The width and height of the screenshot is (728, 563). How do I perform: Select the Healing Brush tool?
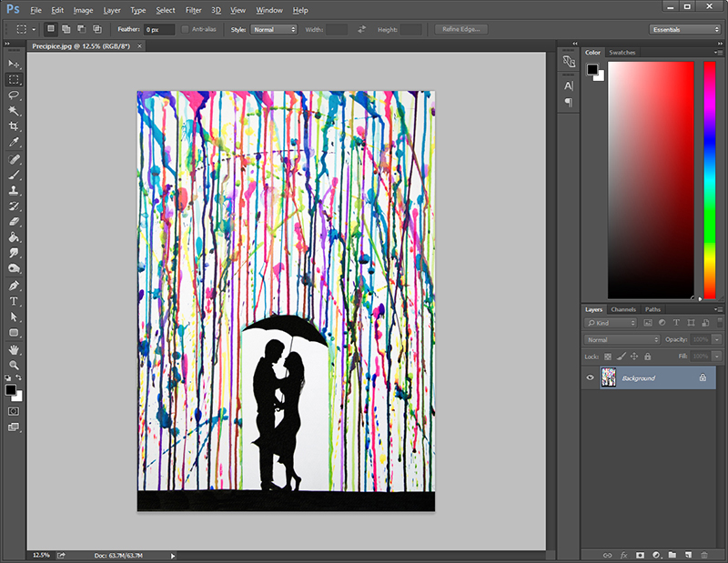pos(14,159)
